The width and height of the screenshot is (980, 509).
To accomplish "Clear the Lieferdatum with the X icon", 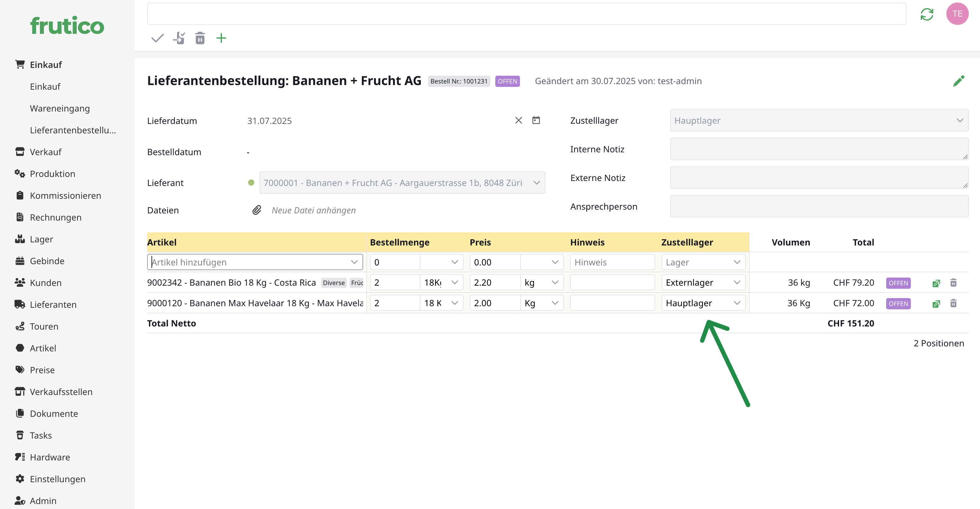I will pos(518,121).
